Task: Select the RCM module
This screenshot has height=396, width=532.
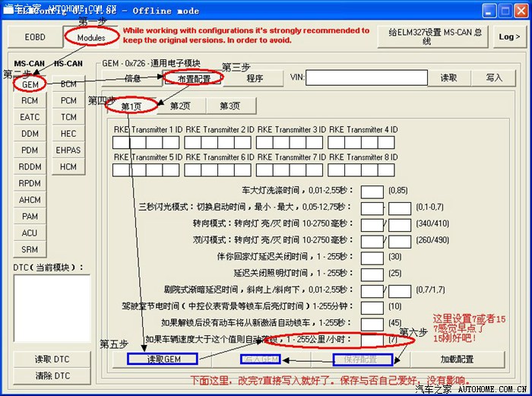Action: 30,101
